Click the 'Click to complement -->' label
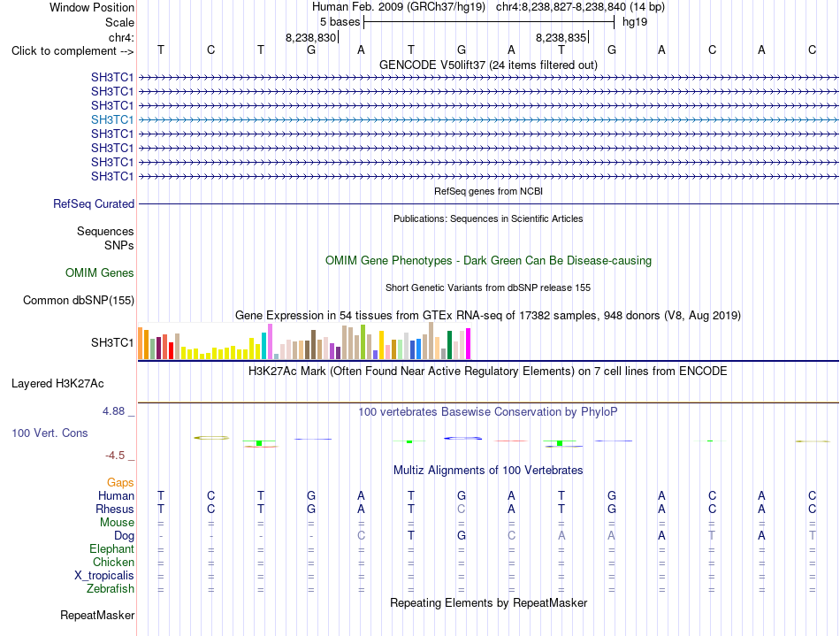The image size is (840, 636). click(73, 51)
